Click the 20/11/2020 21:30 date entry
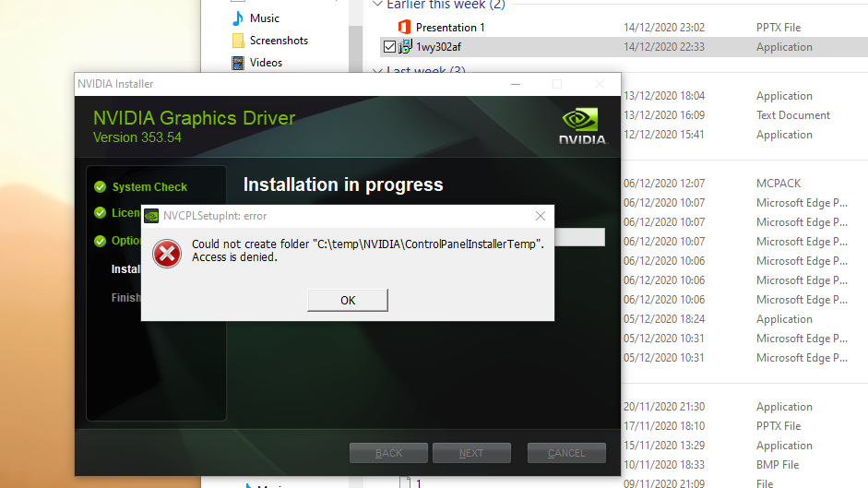 click(x=664, y=407)
